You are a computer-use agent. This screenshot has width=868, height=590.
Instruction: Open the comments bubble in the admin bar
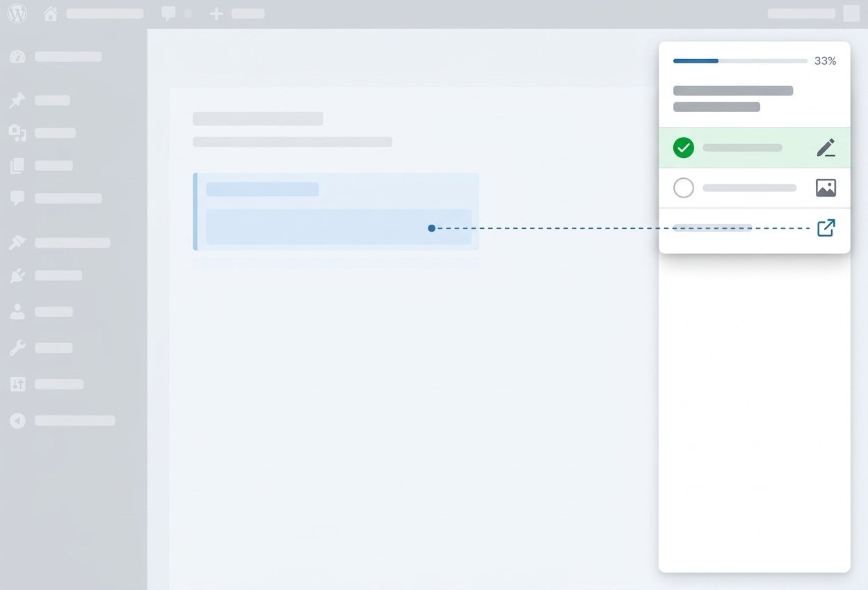168,13
